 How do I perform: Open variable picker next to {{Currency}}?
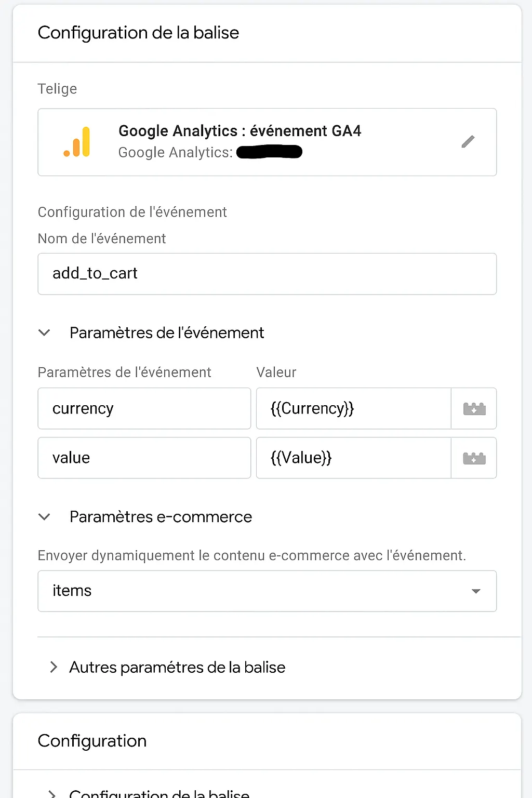click(x=474, y=408)
